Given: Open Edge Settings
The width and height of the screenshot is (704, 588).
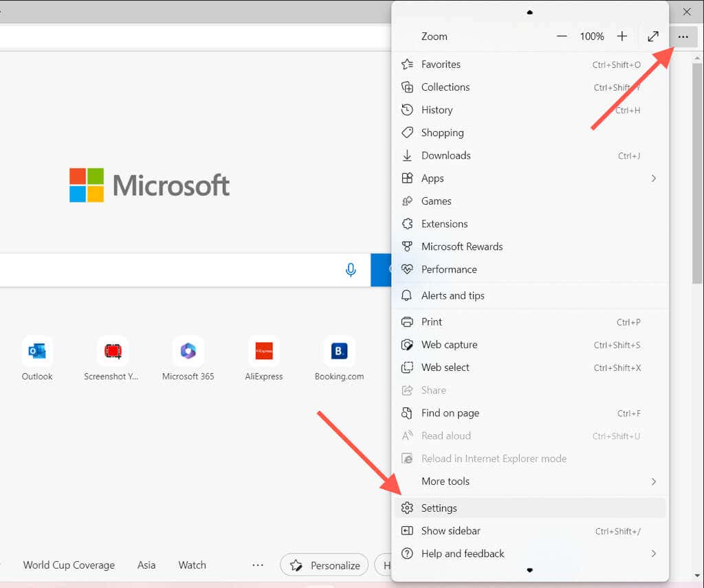Looking at the screenshot, I should coord(439,508).
